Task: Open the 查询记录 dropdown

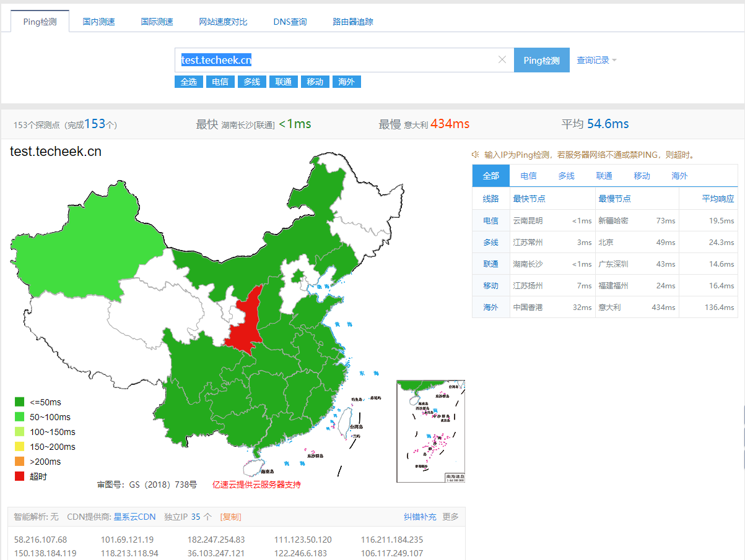Action: click(596, 60)
